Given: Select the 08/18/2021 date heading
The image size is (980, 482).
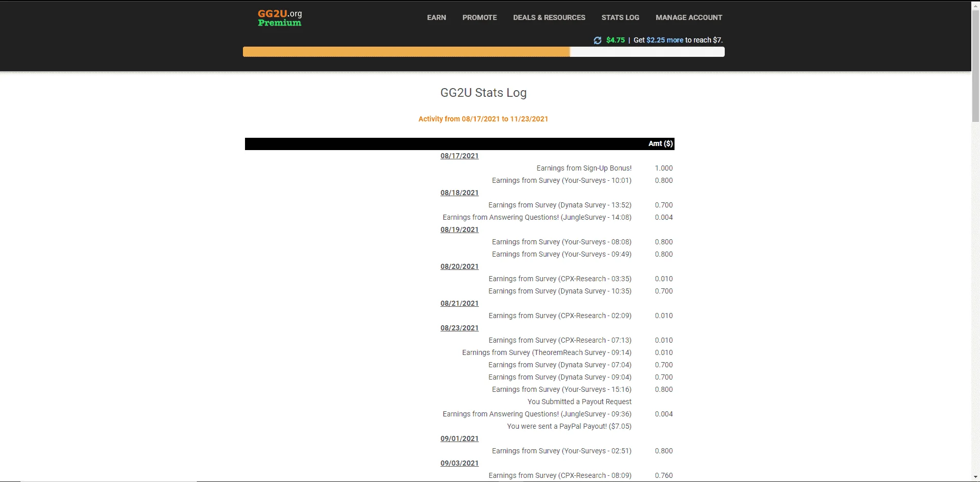Looking at the screenshot, I should [460, 193].
